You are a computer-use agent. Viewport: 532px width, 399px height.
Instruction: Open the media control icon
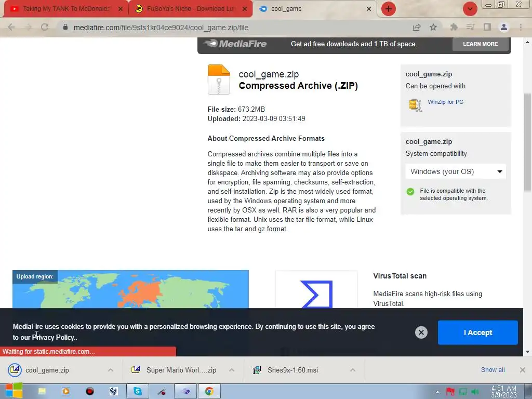click(x=470, y=27)
